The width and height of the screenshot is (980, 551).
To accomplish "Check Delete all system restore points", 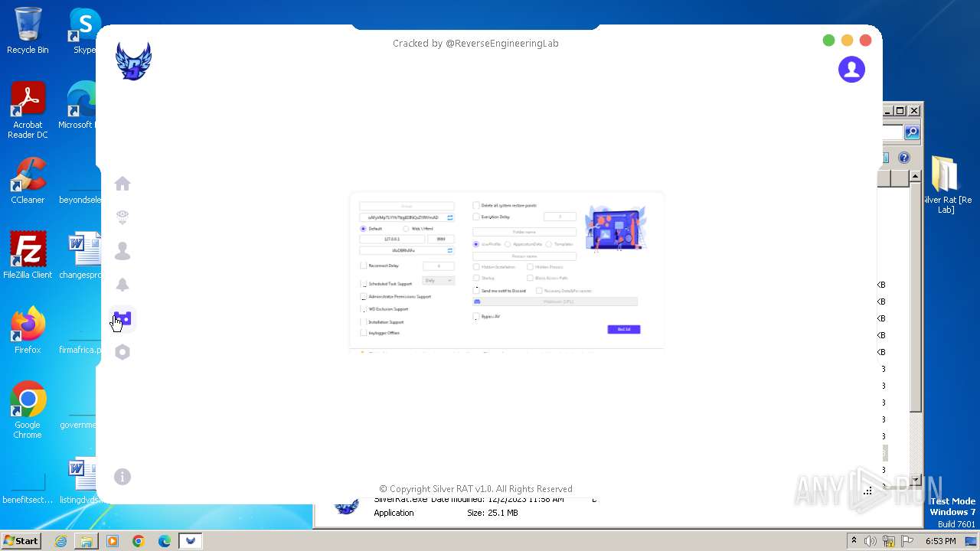I will [476, 205].
